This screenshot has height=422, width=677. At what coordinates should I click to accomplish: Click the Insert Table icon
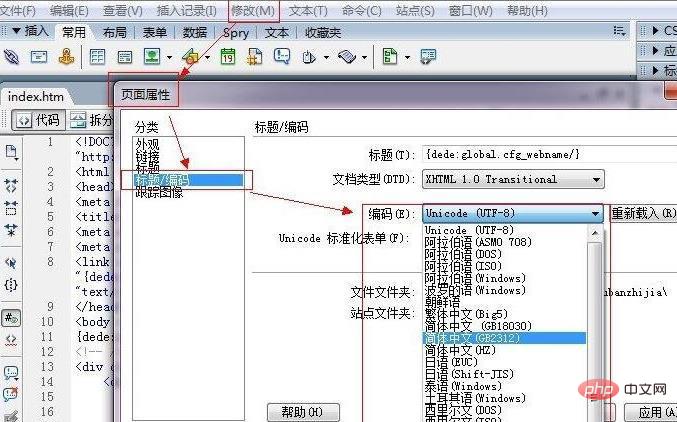pyautogui.click(x=97, y=57)
